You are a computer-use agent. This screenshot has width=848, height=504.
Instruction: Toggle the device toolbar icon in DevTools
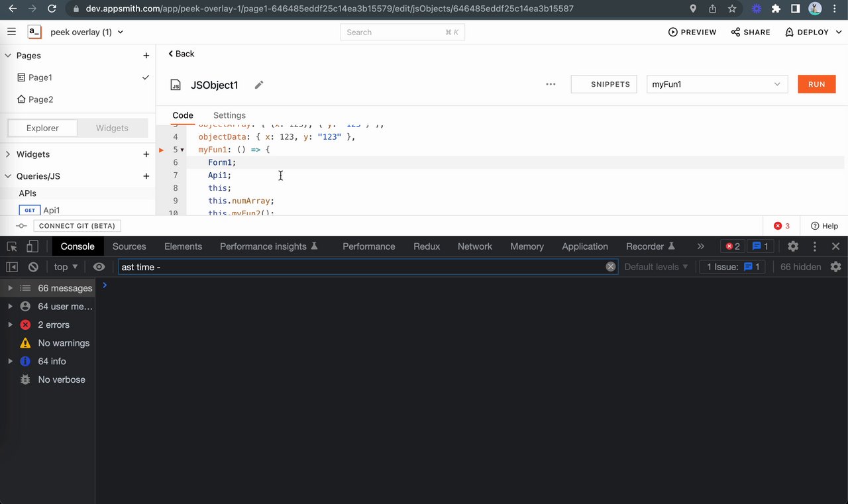tap(32, 246)
